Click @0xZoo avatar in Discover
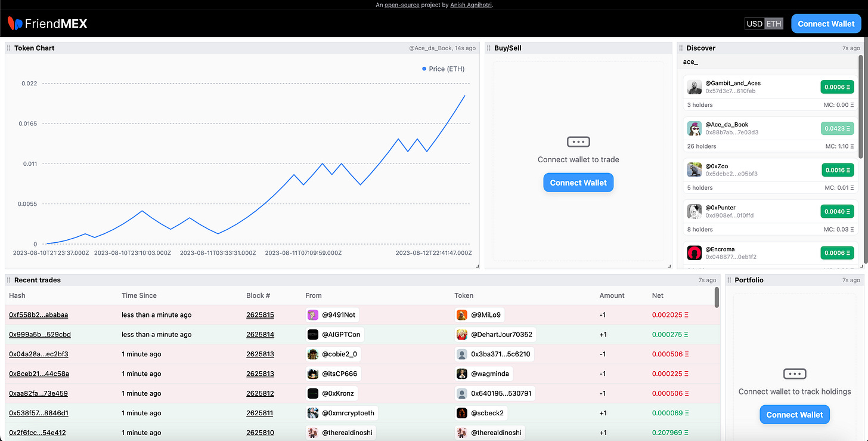This screenshot has width=868, height=441. [x=695, y=170]
